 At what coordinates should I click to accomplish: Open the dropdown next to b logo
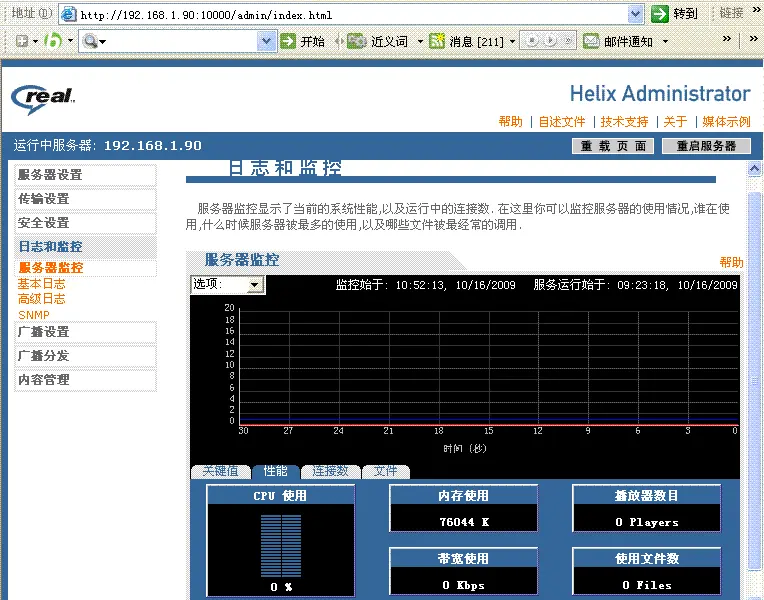coord(71,41)
